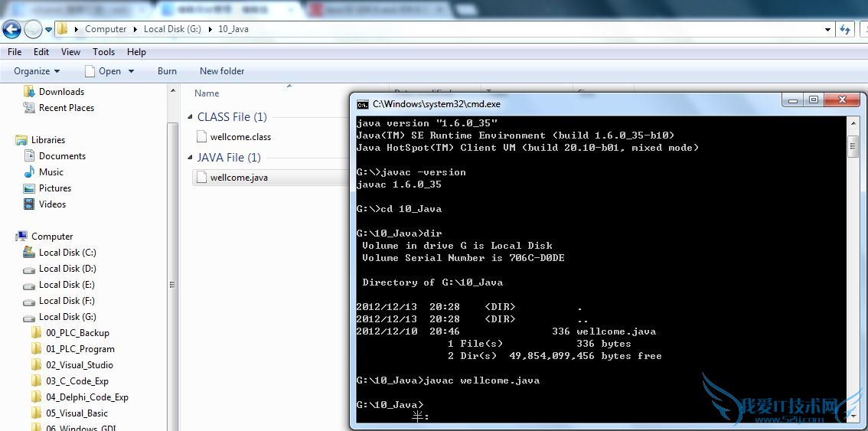
Task: Click the Burn button
Action: (x=167, y=71)
